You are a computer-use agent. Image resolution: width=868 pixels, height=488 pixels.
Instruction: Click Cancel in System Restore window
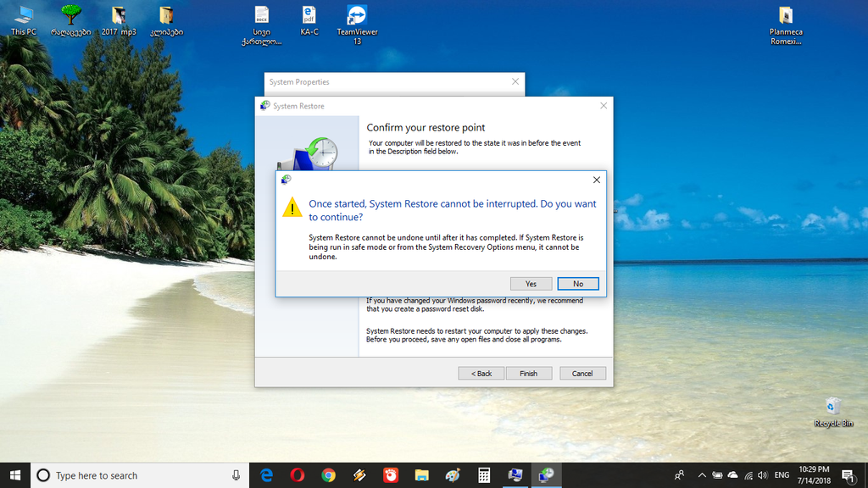(x=582, y=374)
